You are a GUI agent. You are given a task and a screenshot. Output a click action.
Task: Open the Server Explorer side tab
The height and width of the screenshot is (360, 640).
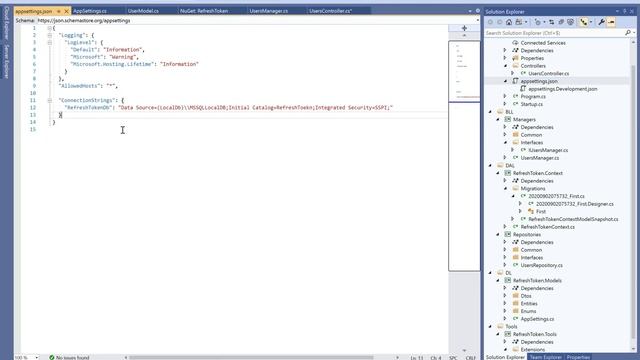click(x=7, y=62)
